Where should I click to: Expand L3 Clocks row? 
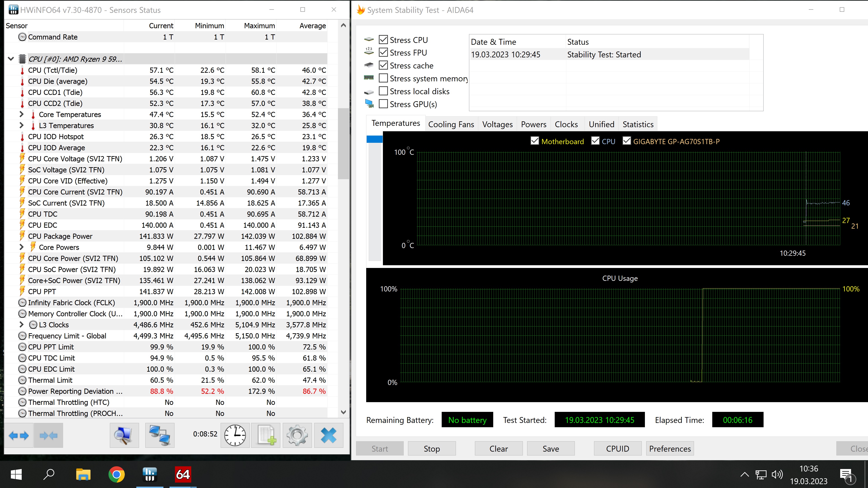click(21, 324)
